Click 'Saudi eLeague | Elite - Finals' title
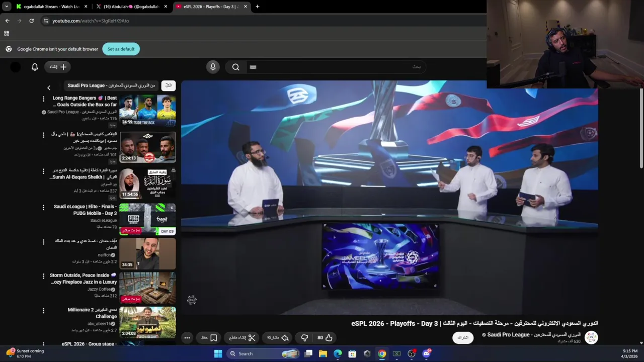This screenshot has height=362, width=644. coord(85,210)
